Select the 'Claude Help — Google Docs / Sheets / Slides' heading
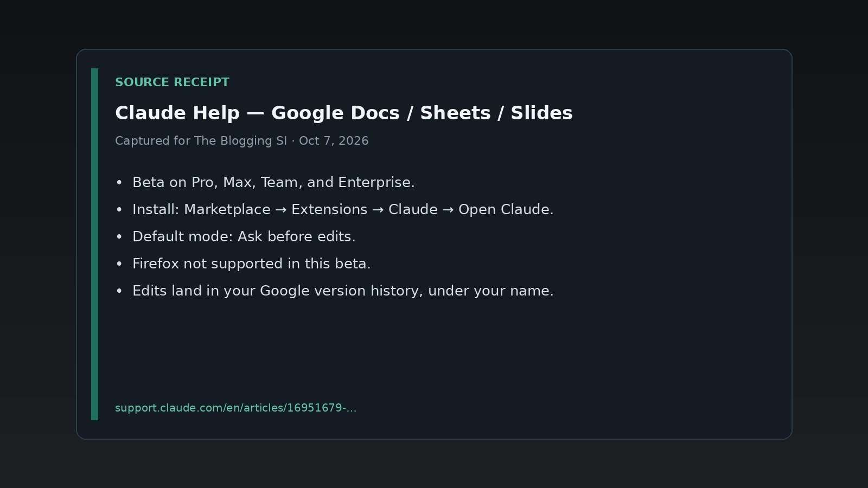The width and height of the screenshot is (868, 488). [344, 113]
